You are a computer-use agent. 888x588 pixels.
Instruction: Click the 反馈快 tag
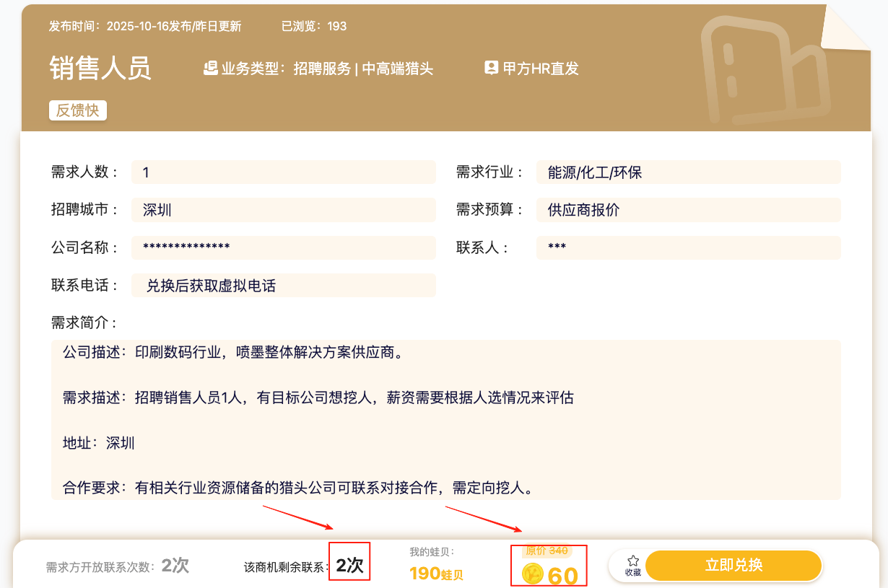pos(78,110)
